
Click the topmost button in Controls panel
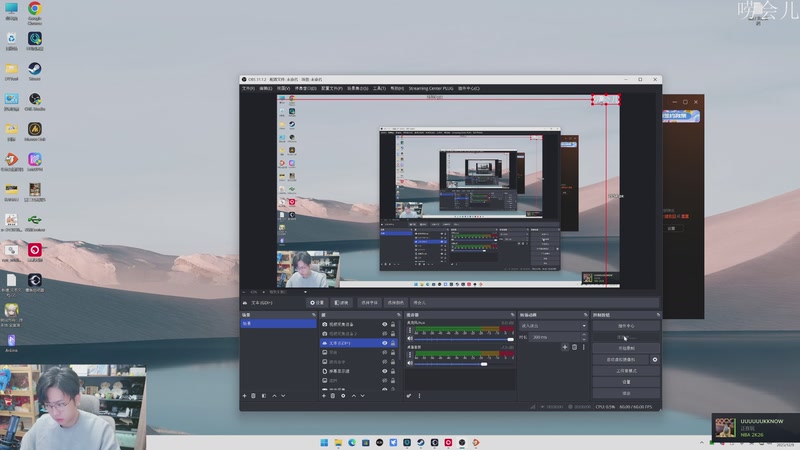point(626,326)
